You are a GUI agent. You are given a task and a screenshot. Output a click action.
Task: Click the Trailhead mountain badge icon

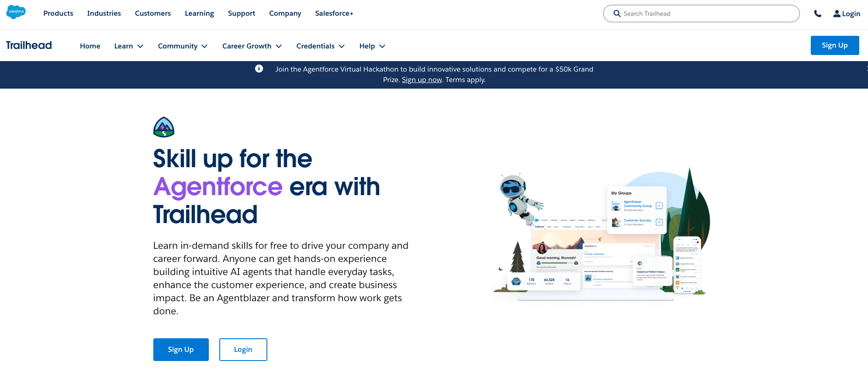164,127
